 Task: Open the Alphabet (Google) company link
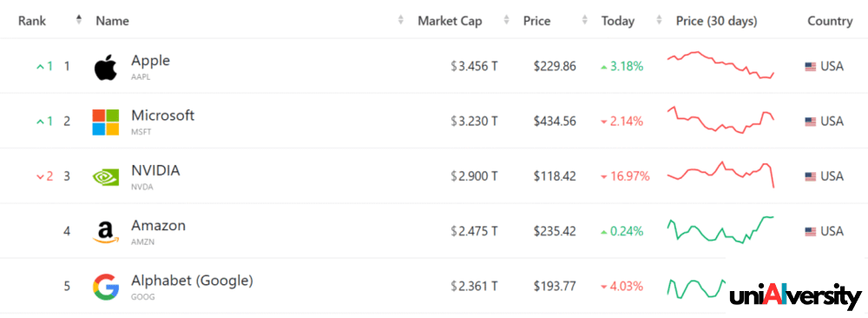pyautogui.click(x=192, y=281)
